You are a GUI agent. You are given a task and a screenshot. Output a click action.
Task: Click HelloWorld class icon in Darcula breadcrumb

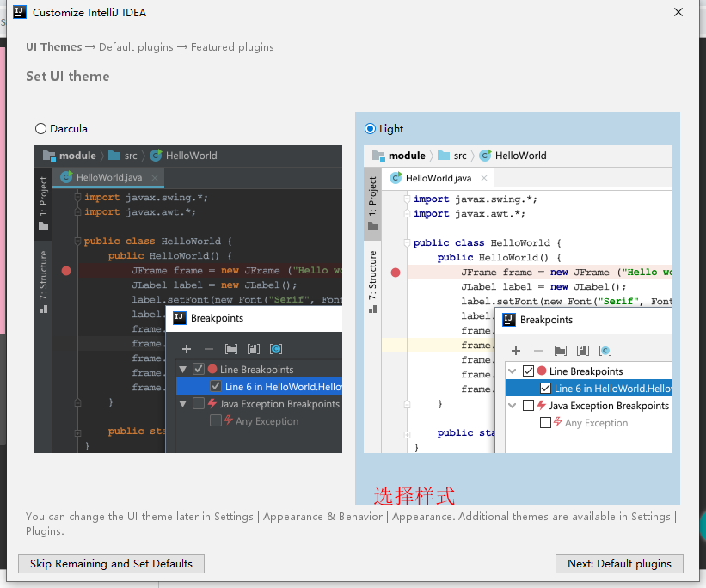coord(156,156)
